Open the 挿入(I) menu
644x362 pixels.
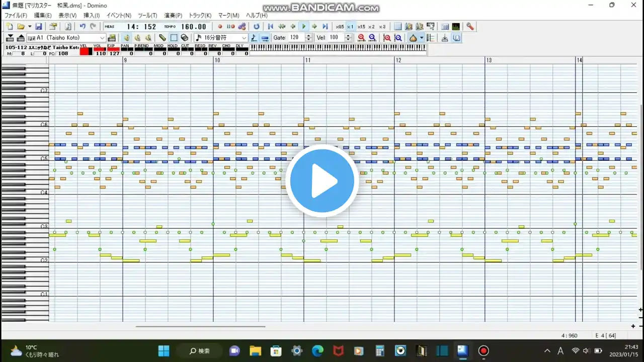coord(91,16)
